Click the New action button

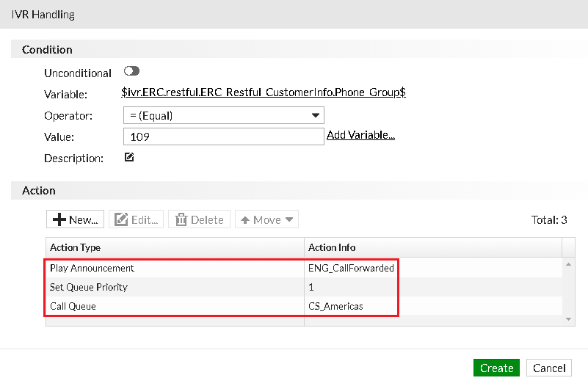(76, 219)
